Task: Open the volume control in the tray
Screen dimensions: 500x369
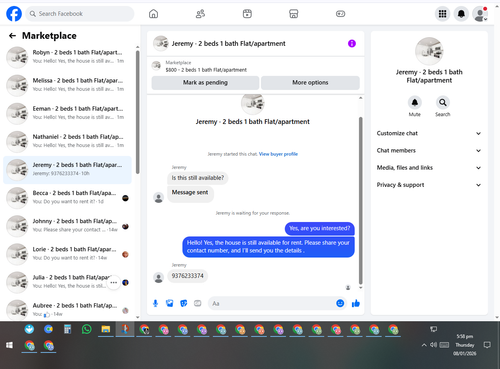Action: point(433,345)
